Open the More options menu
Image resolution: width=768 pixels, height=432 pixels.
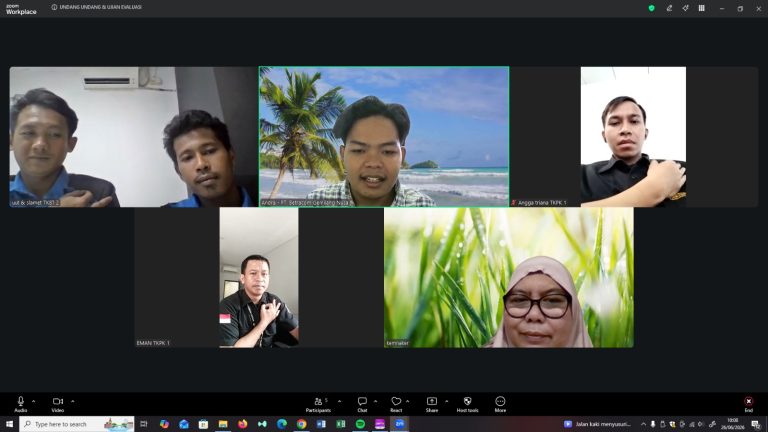[x=500, y=404]
